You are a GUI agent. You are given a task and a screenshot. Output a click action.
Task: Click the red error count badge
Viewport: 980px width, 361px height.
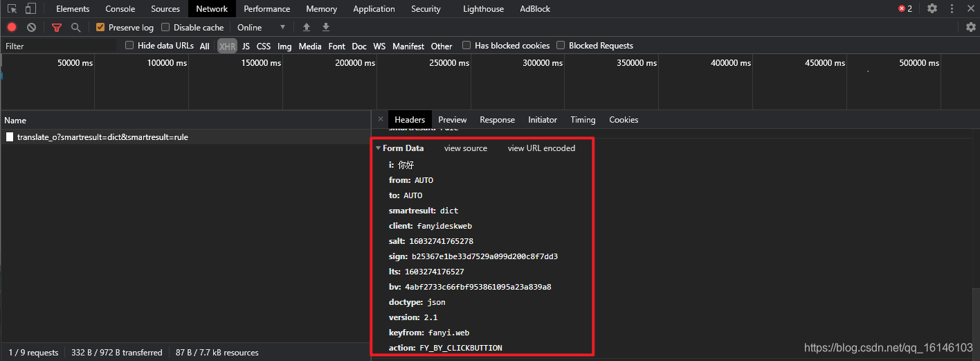tap(905, 8)
